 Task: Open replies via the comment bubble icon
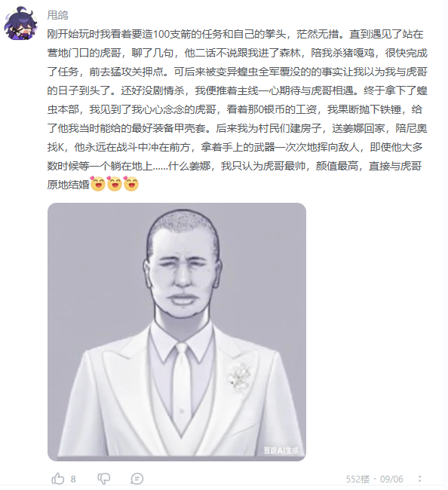coord(137,479)
